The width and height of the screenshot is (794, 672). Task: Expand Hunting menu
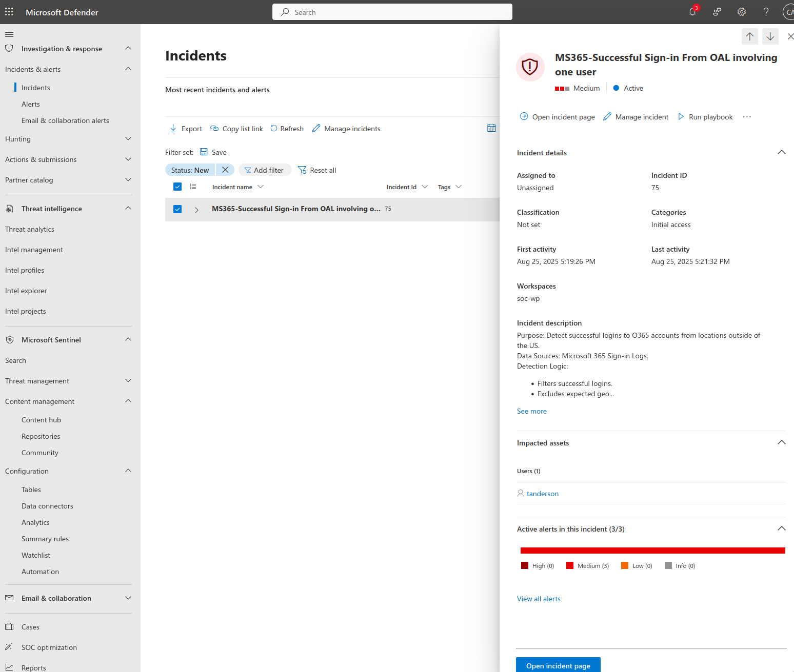(x=128, y=138)
